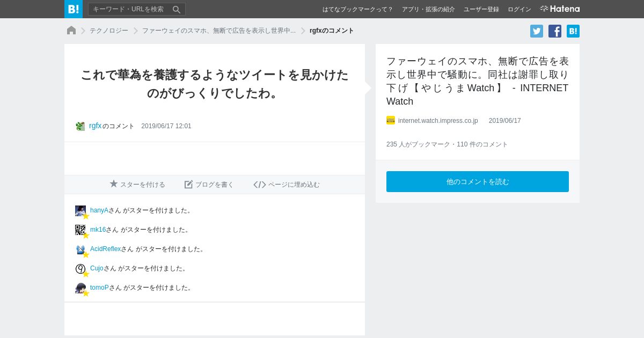Click the embed code brackets icon
Viewport: 644px width, 338px height.
[260, 185]
